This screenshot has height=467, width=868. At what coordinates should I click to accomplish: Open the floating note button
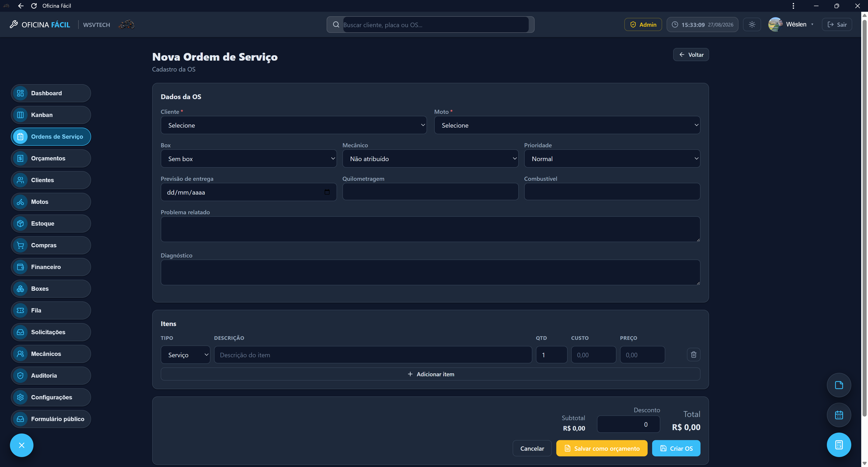(x=839, y=385)
